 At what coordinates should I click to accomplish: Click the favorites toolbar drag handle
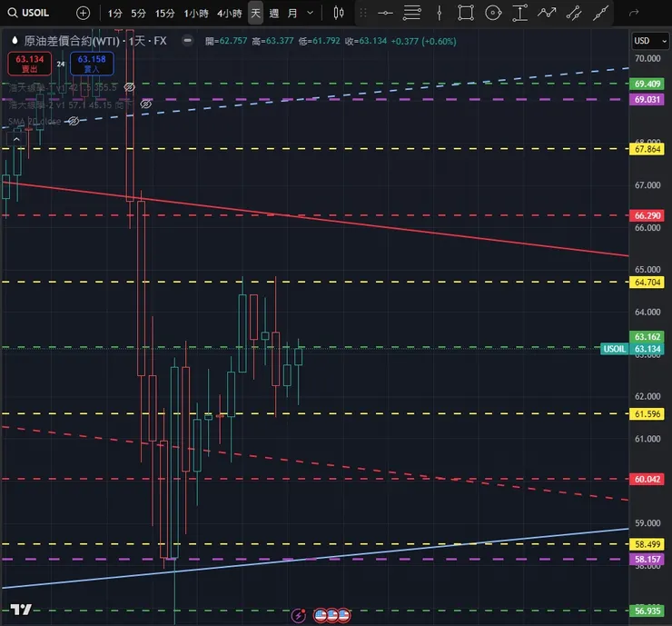pos(363,14)
